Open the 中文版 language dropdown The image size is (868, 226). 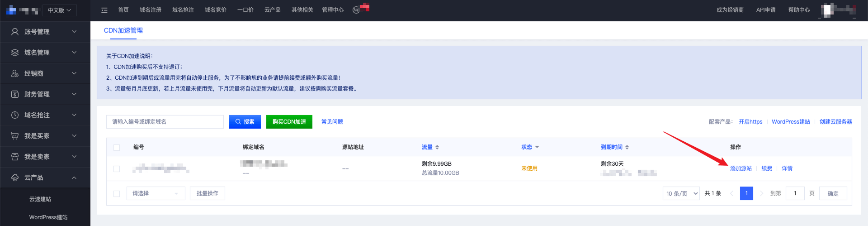coord(60,10)
